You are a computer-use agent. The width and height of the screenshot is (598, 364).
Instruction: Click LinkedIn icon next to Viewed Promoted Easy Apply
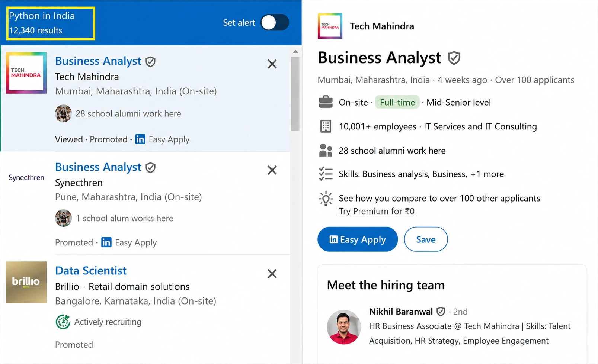(x=140, y=139)
